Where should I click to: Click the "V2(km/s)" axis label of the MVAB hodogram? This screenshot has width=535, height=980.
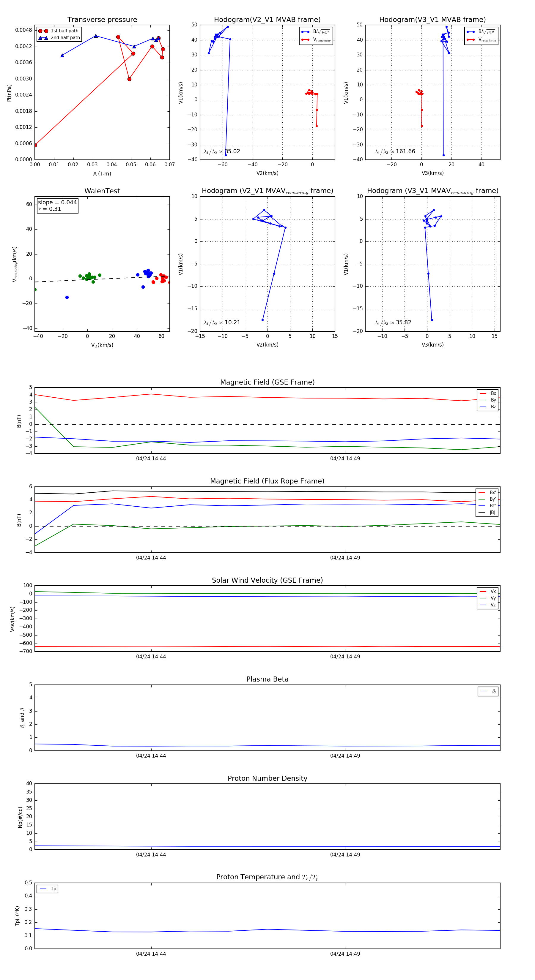(x=267, y=173)
